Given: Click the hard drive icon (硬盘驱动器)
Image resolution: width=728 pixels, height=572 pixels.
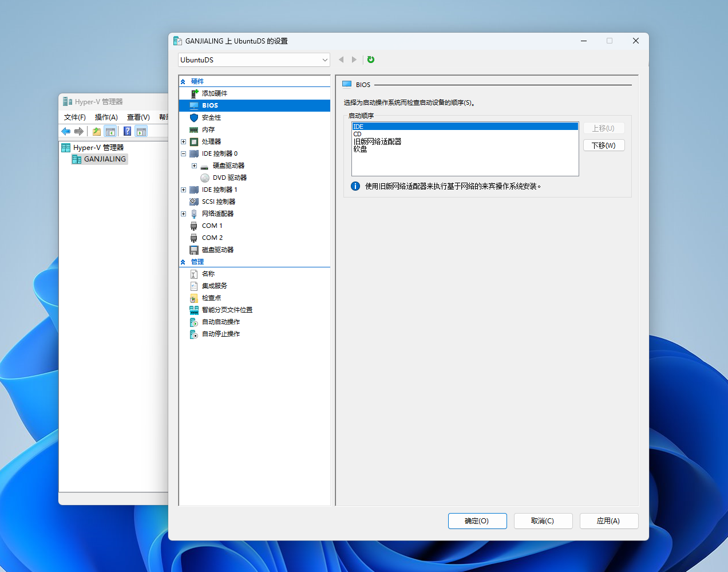Looking at the screenshot, I should (x=205, y=166).
